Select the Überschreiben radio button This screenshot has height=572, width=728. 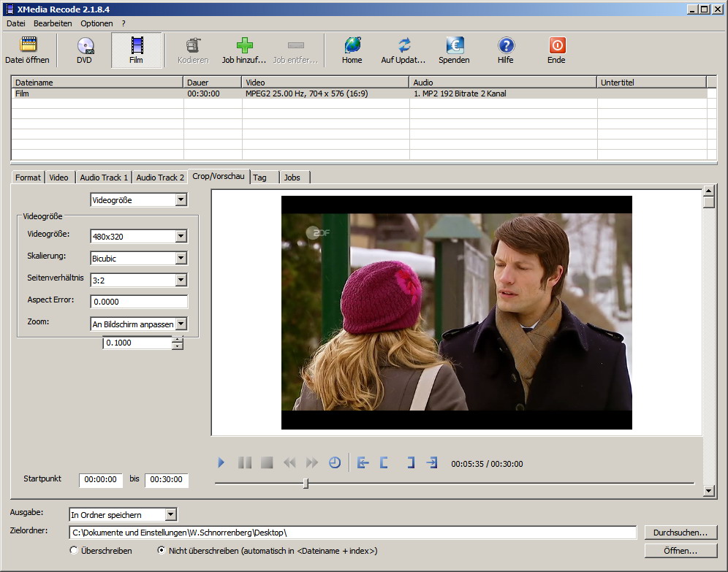(x=73, y=550)
